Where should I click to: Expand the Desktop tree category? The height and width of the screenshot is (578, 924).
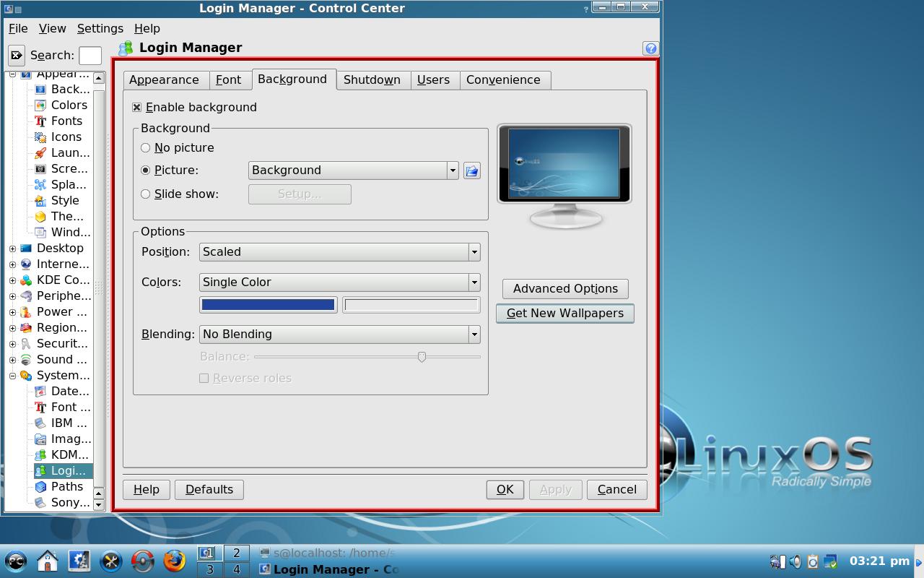coord(12,249)
